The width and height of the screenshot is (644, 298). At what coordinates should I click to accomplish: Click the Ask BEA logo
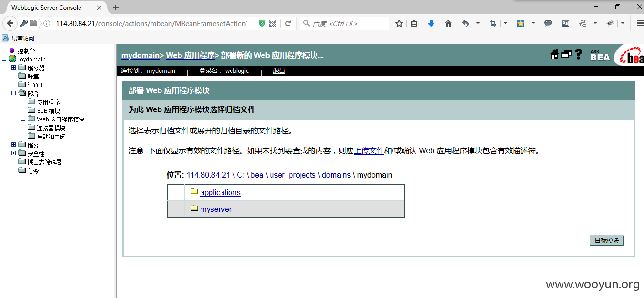[600, 55]
